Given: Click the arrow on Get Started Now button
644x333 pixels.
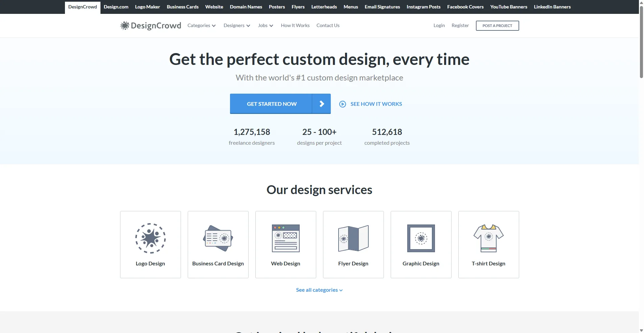Looking at the screenshot, I should tap(321, 104).
